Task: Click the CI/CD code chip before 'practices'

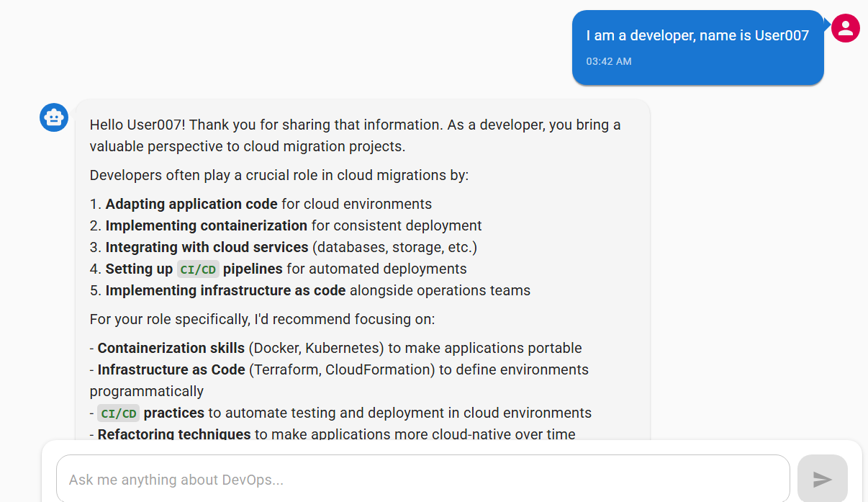Action: click(119, 413)
